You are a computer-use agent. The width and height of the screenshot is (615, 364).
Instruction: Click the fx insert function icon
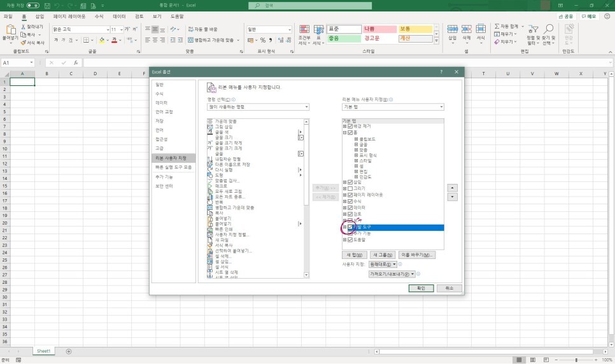coord(76,63)
